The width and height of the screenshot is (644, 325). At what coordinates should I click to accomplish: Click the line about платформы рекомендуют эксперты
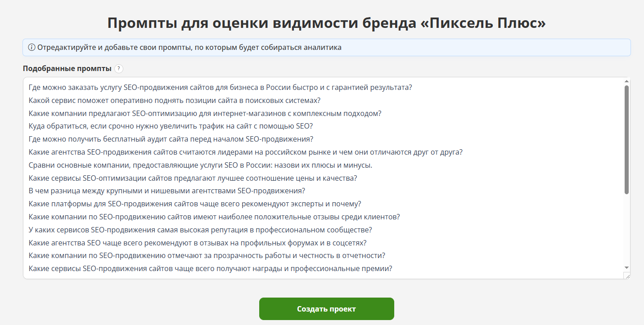(195, 204)
